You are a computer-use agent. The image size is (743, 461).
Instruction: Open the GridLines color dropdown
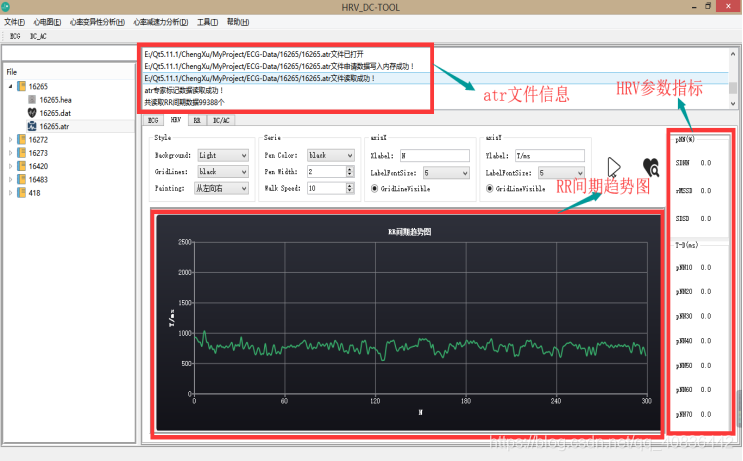223,172
